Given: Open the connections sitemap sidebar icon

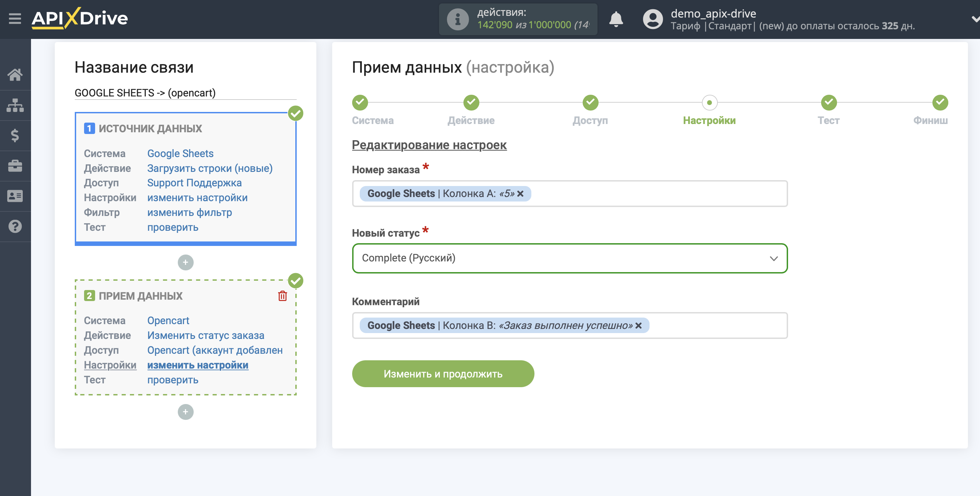Looking at the screenshot, I should tap(15, 105).
